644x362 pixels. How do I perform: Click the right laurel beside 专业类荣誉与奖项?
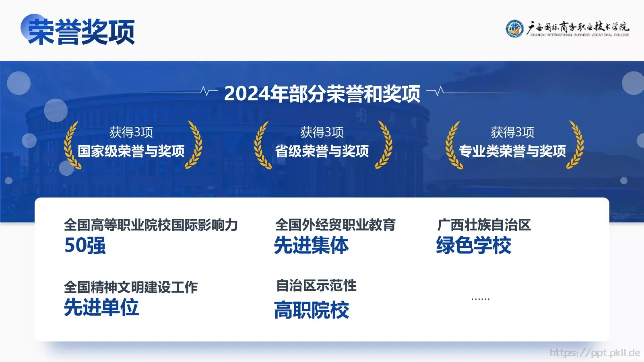click(x=575, y=144)
